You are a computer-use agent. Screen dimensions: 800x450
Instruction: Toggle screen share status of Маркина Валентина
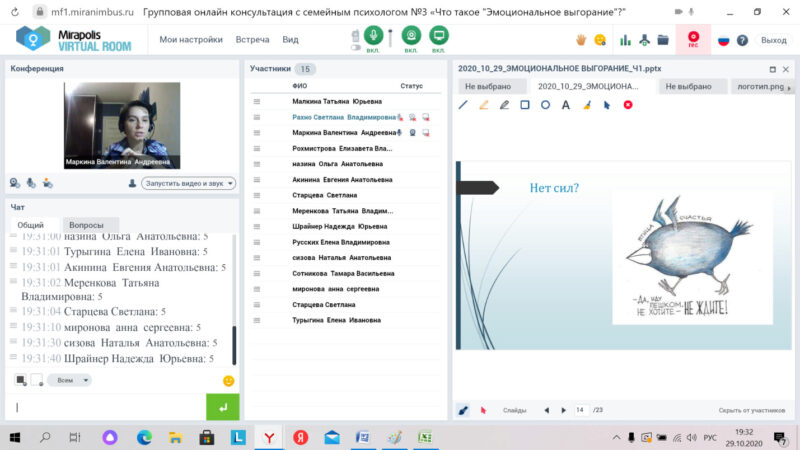point(426,133)
